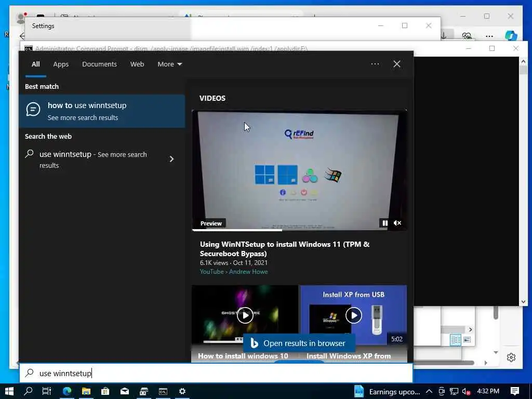Click the Meet Now tray icon

(x=442, y=392)
